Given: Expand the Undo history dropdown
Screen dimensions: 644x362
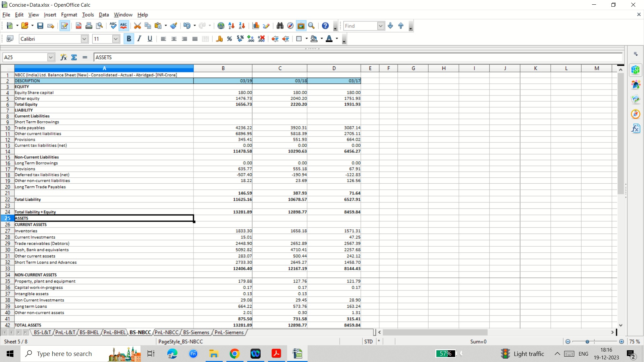Looking at the screenshot, I should click(x=195, y=26).
